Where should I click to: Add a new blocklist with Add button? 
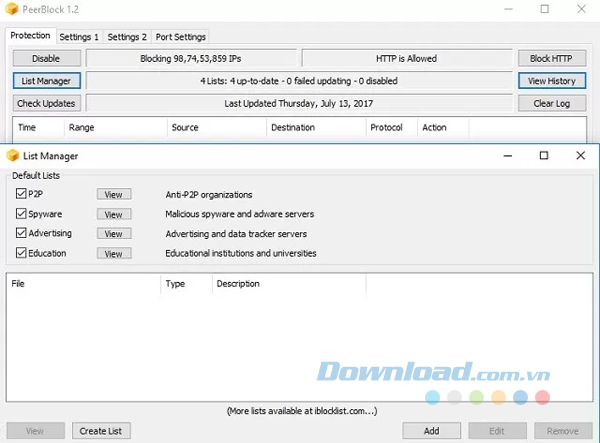point(431,431)
